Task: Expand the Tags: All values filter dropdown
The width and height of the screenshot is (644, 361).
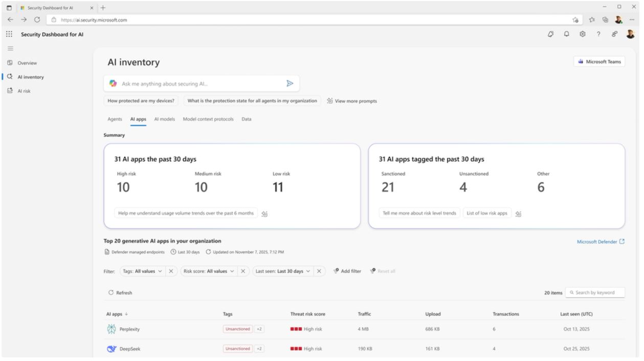Action: pyautogui.click(x=143, y=271)
